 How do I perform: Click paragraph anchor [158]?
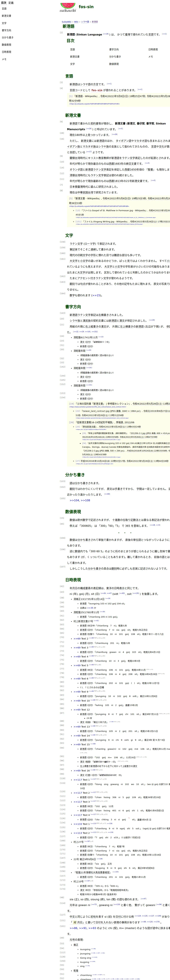click(x=63, y=242)
